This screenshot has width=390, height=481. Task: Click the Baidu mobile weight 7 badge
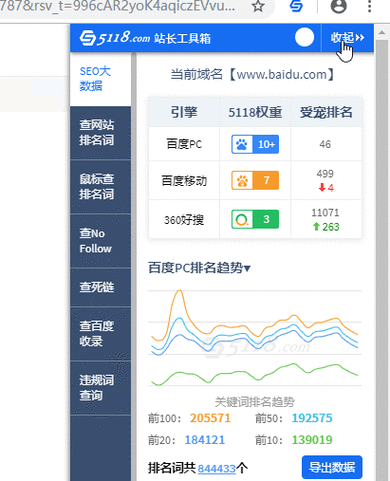pyautogui.click(x=255, y=180)
